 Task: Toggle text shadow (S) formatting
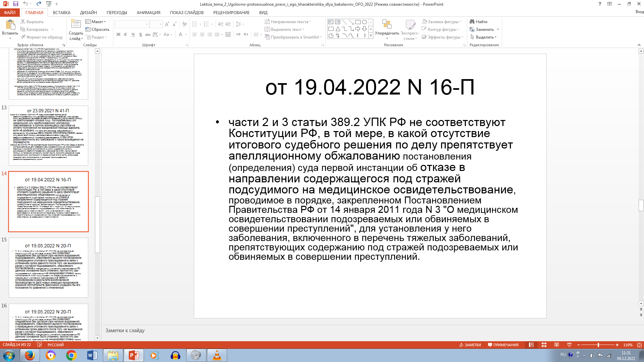[140, 35]
